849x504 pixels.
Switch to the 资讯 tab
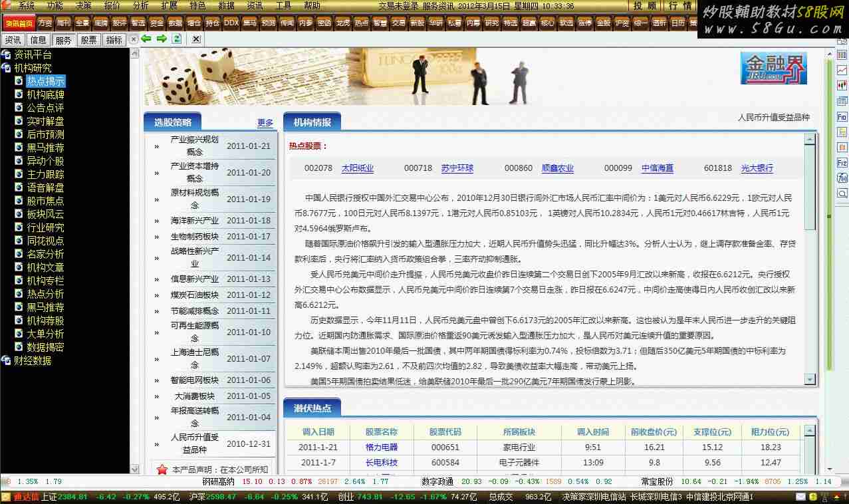[x=13, y=40]
